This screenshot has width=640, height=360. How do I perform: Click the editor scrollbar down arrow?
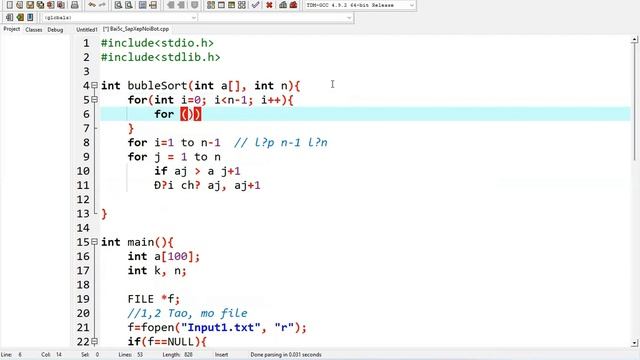(x=634, y=343)
